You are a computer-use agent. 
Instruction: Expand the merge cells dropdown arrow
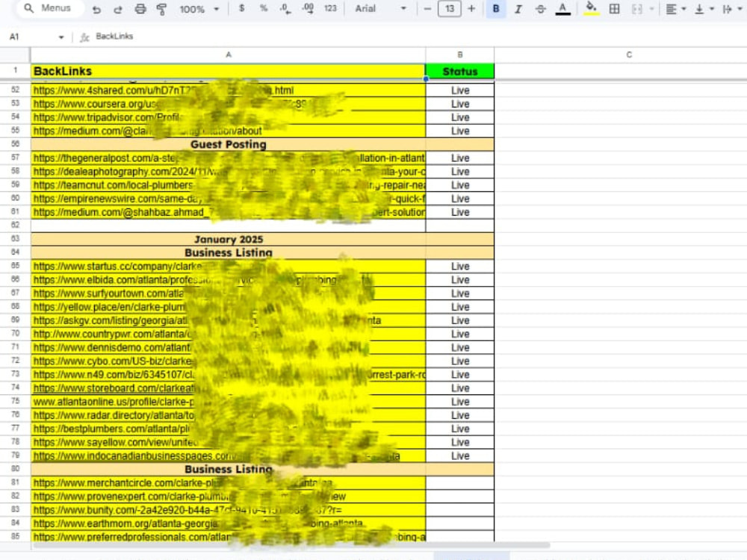[651, 8]
